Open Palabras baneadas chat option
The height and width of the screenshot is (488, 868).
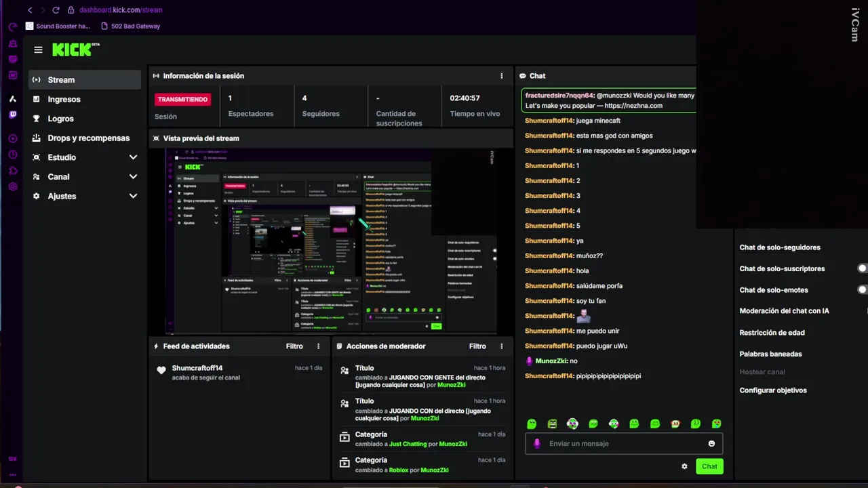tap(770, 354)
